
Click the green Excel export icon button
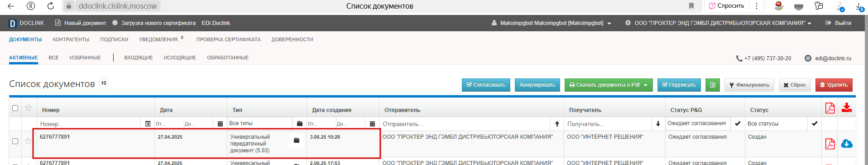coord(712,85)
